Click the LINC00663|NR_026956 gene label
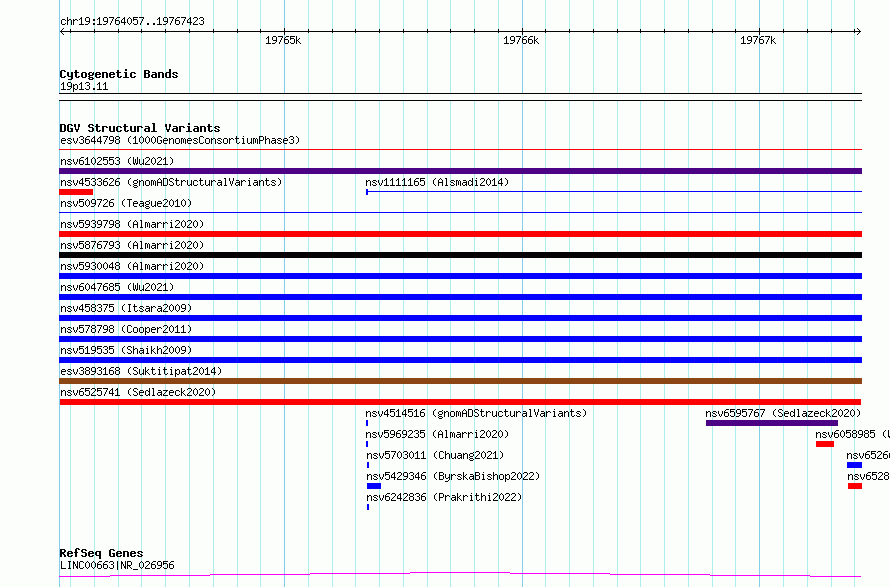 coord(117,565)
